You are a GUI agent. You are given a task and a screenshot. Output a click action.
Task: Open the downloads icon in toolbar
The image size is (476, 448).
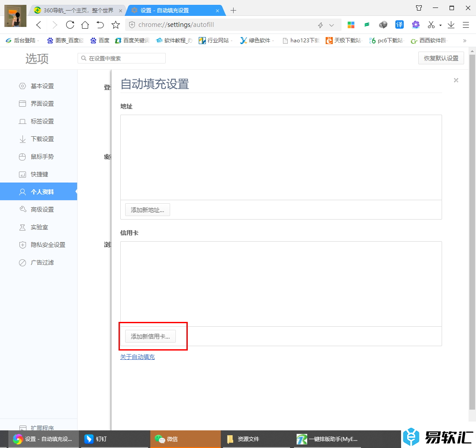(451, 25)
